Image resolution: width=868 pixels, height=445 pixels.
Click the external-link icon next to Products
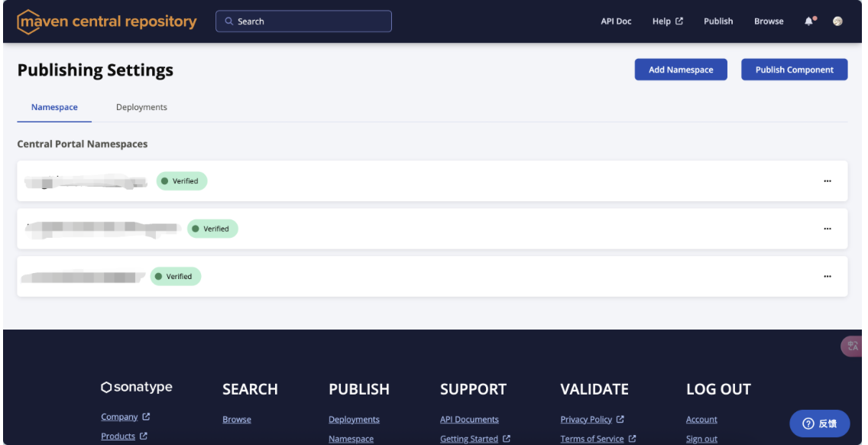click(x=144, y=436)
